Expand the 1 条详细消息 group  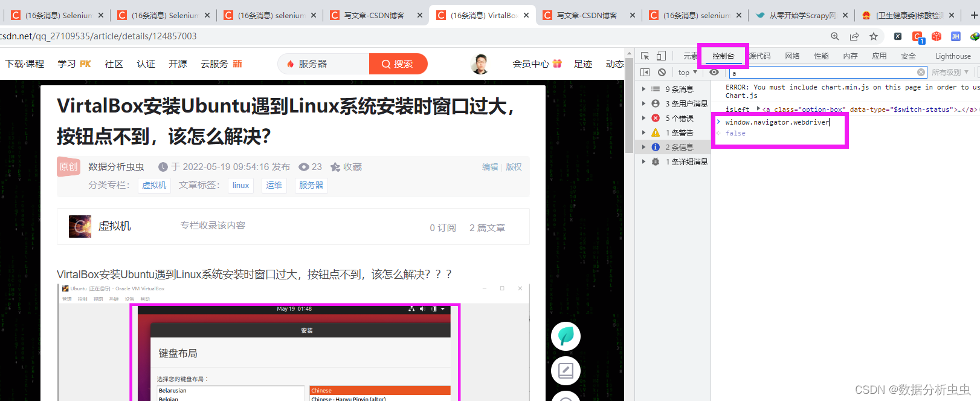[x=643, y=161]
